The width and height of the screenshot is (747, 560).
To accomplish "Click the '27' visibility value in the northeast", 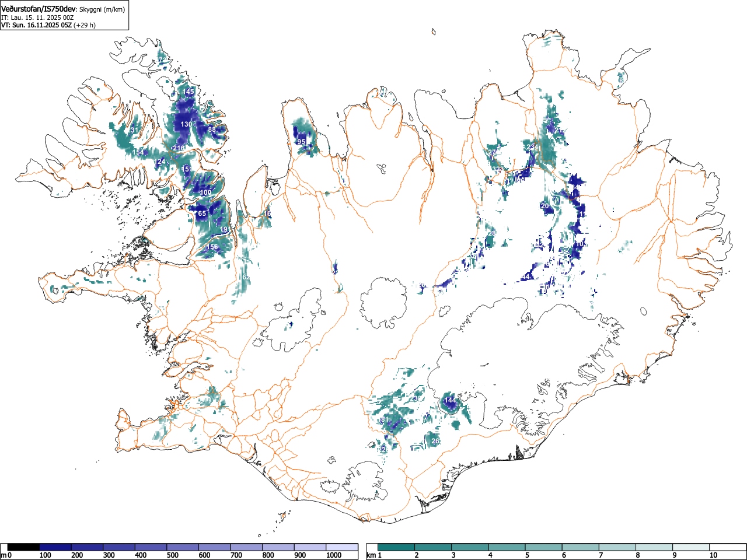I will tap(493, 153).
